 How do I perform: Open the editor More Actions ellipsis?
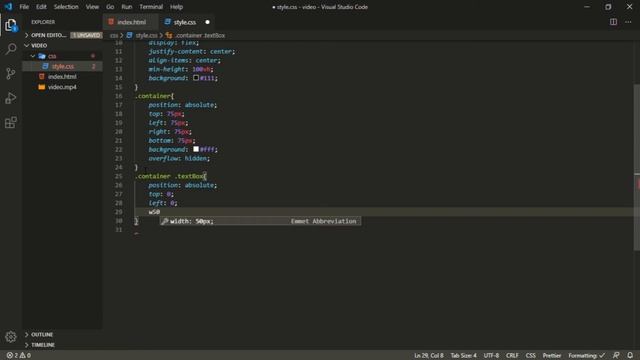pos(628,22)
